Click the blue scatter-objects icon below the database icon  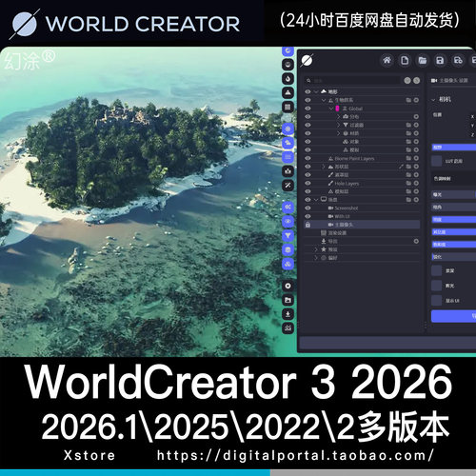(288, 264)
